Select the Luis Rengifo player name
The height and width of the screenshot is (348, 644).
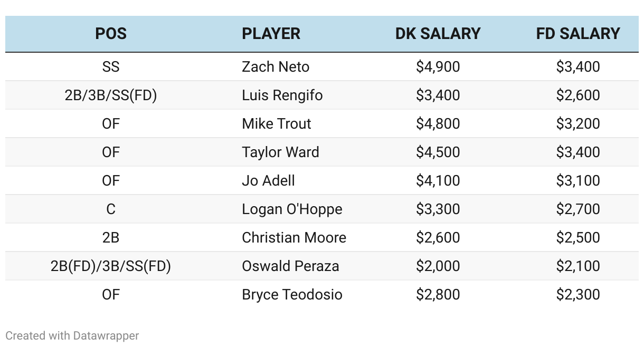(x=282, y=95)
